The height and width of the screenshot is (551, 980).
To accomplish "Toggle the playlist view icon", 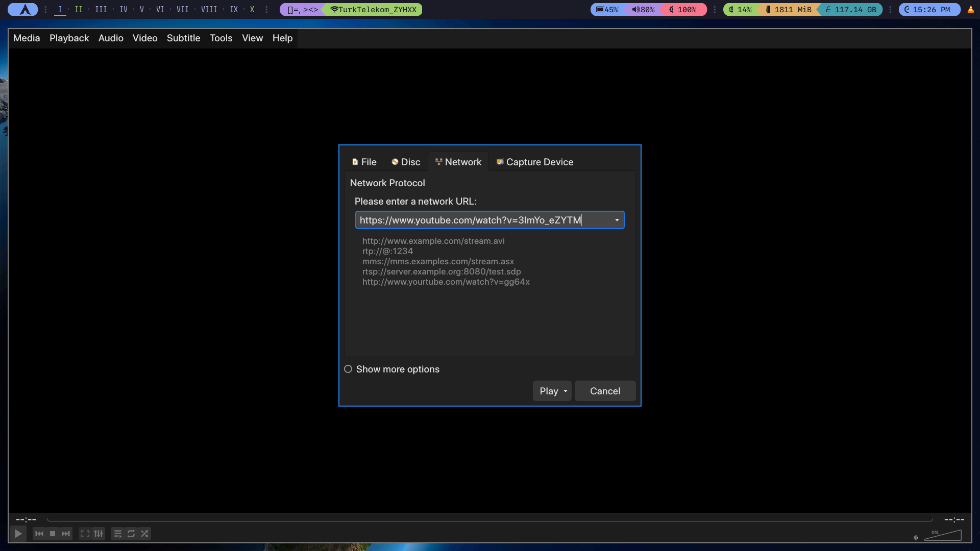I will click(118, 534).
